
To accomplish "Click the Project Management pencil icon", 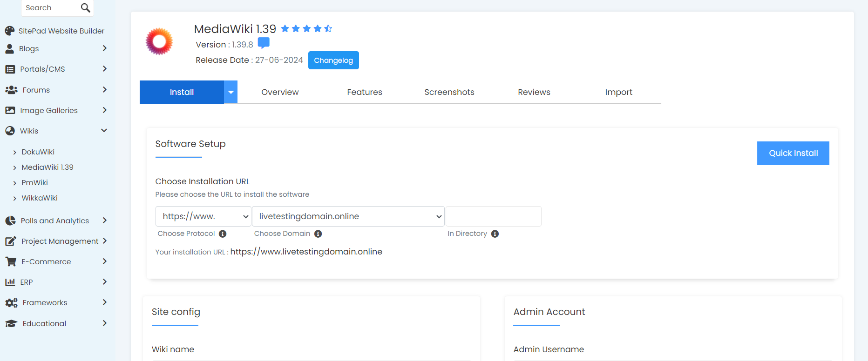I will click(x=11, y=241).
